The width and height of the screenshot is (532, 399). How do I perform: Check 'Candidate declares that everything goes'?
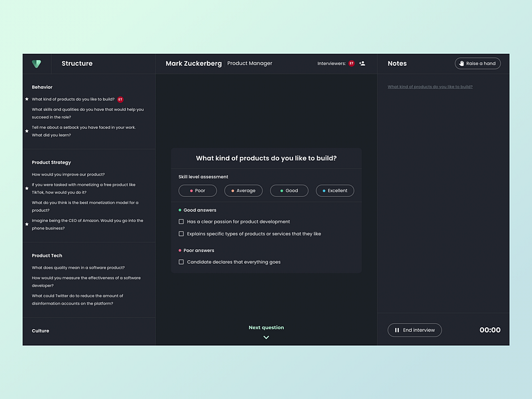(181, 262)
